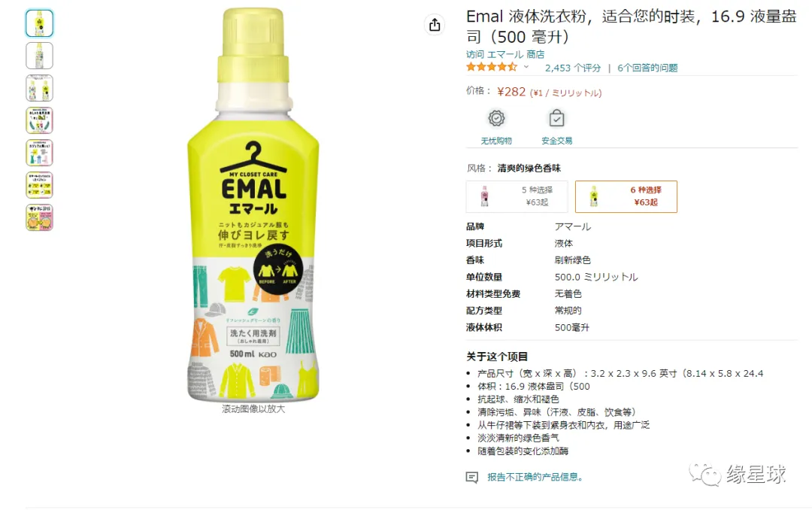Click 报告不正确的产品信息 link
The image size is (812, 510).
535,478
